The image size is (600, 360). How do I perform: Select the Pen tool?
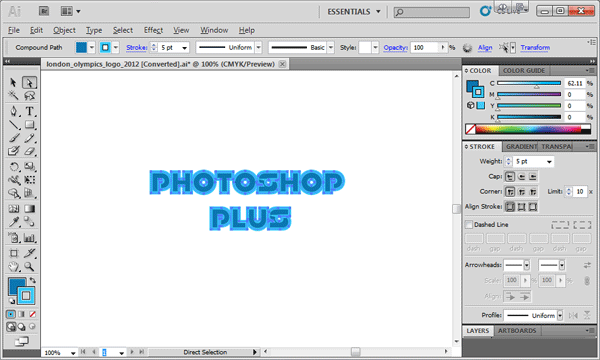[14, 111]
